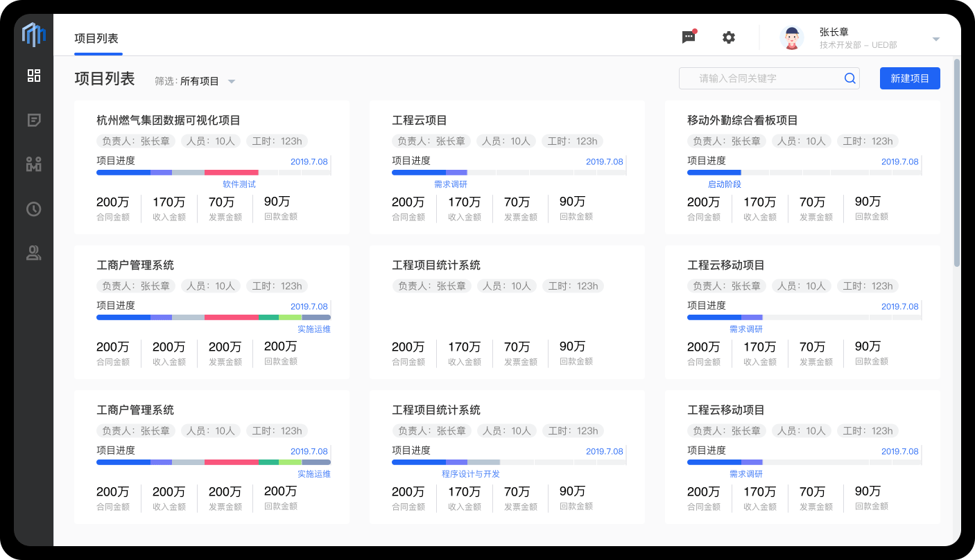Image resolution: width=975 pixels, height=560 pixels.
Task: Click the 新建项目 button
Action: (910, 78)
